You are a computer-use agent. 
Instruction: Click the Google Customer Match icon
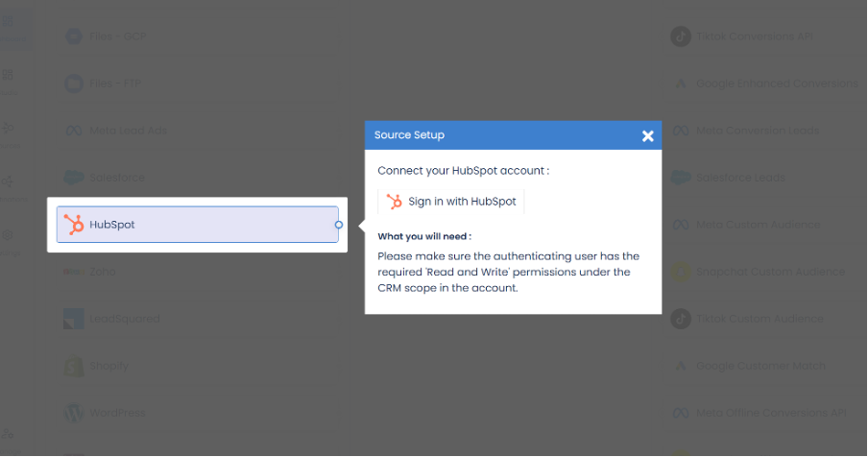click(x=681, y=366)
